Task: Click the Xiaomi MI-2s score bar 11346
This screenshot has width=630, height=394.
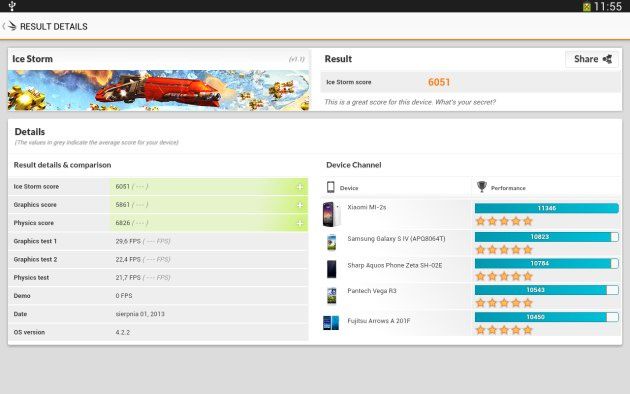Action: coord(546,208)
